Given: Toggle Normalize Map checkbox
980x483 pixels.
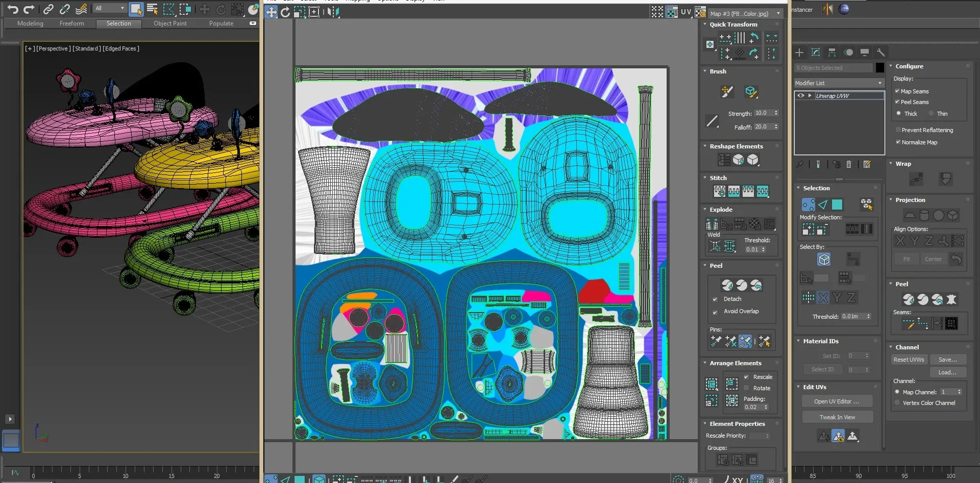Looking at the screenshot, I should point(898,142).
